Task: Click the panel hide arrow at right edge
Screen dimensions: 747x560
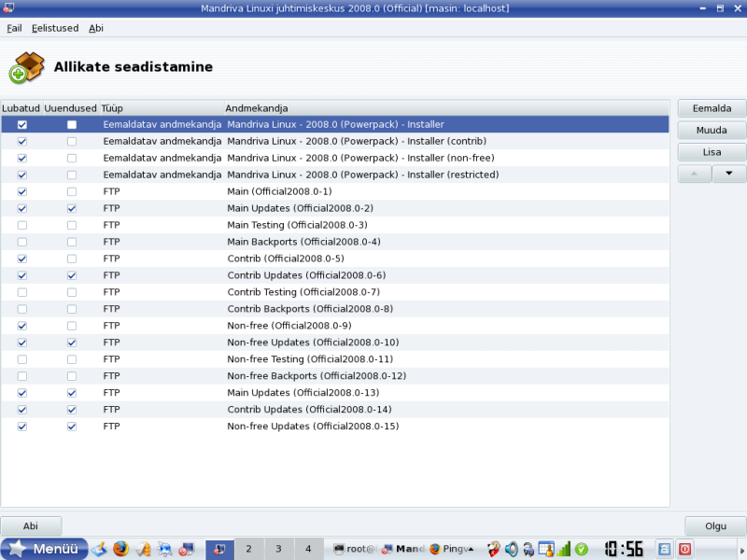Action: coord(742,550)
